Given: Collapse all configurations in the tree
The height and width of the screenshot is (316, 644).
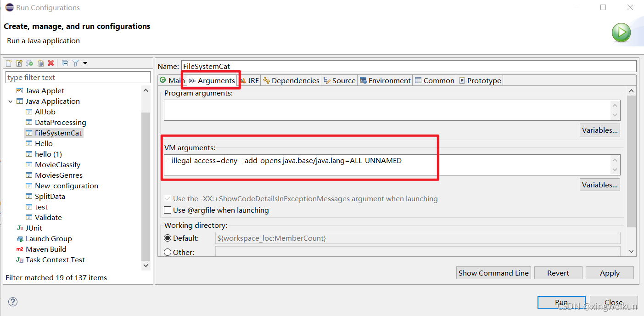Looking at the screenshot, I should 65,63.
